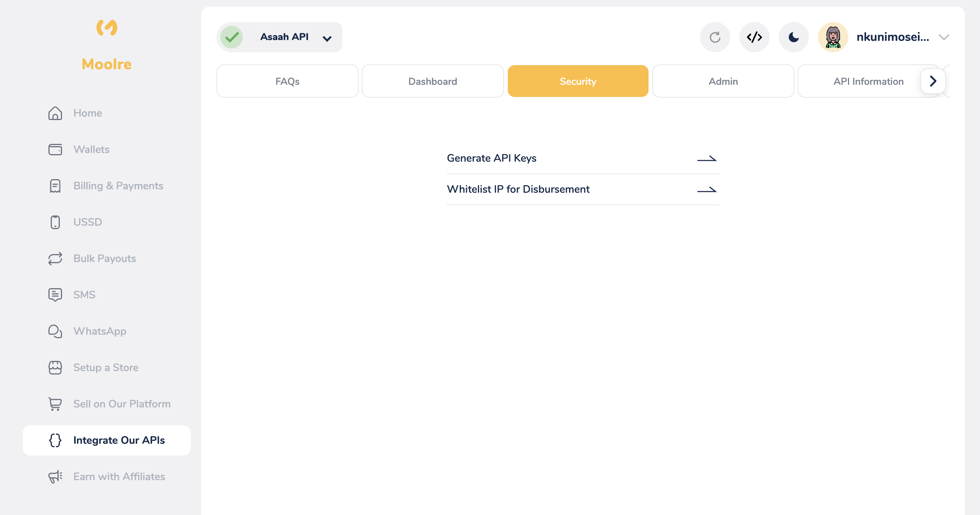
Task: Select Integrate Our APIs sidebar item
Action: tap(107, 440)
